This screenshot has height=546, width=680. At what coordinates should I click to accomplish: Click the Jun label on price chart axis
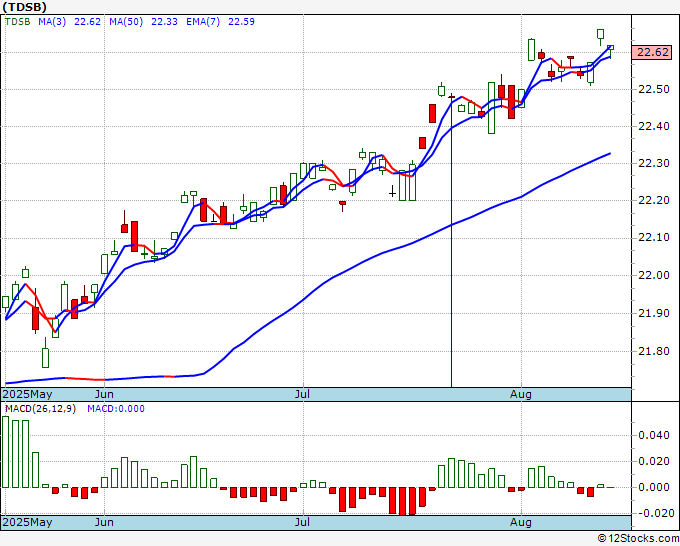pyautogui.click(x=104, y=394)
